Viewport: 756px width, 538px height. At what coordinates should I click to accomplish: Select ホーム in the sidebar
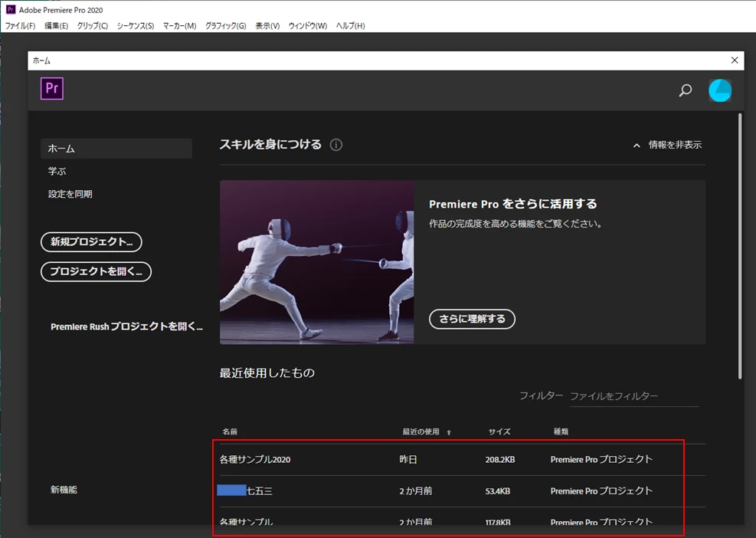(x=116, y=149)
